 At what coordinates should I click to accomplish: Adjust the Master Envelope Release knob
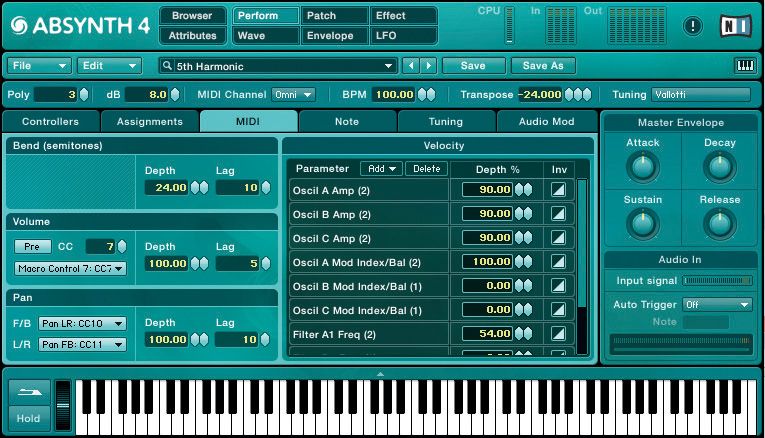(720, 223)
